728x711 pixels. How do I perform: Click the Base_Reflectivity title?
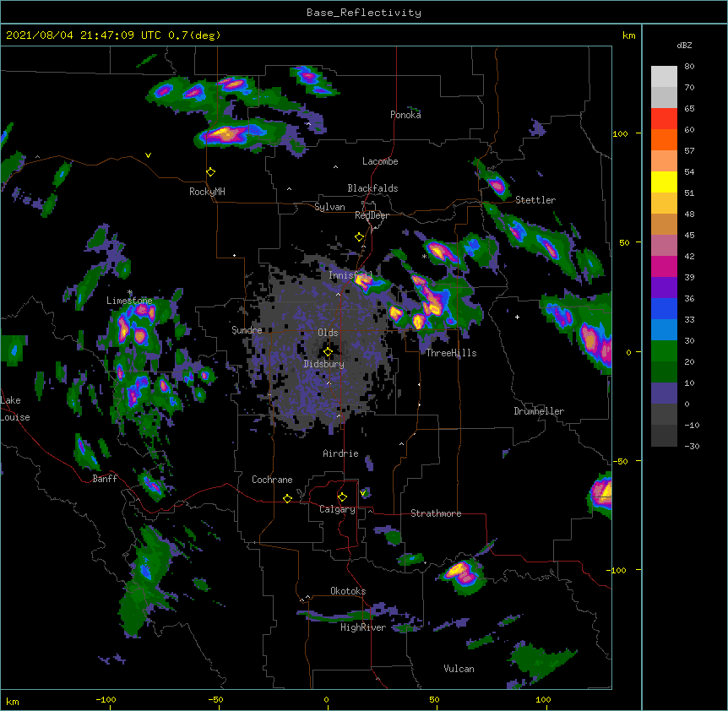pyautogui.click(x=364, y=13)
